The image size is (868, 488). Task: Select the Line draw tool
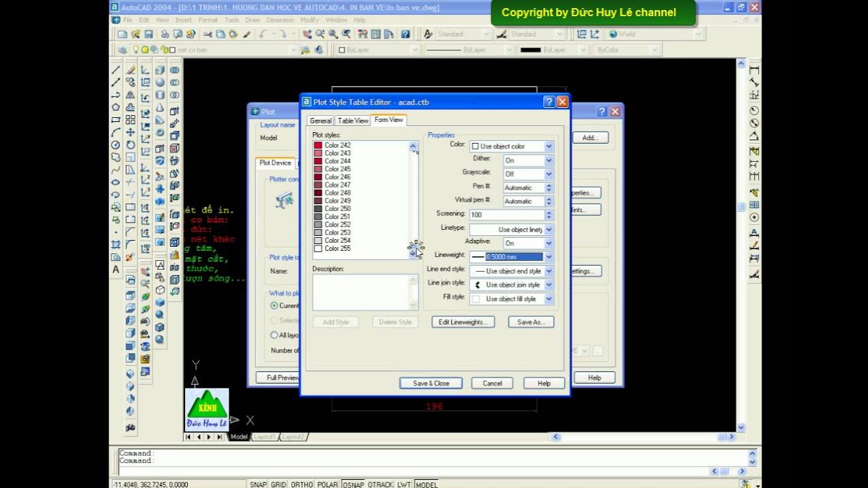click(116, 69)
